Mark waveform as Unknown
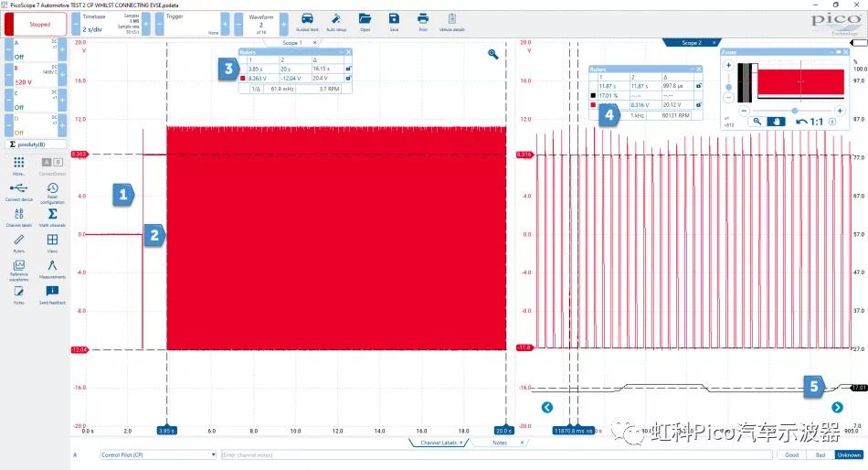Viewport: 868px width, 470px height. 849,455
